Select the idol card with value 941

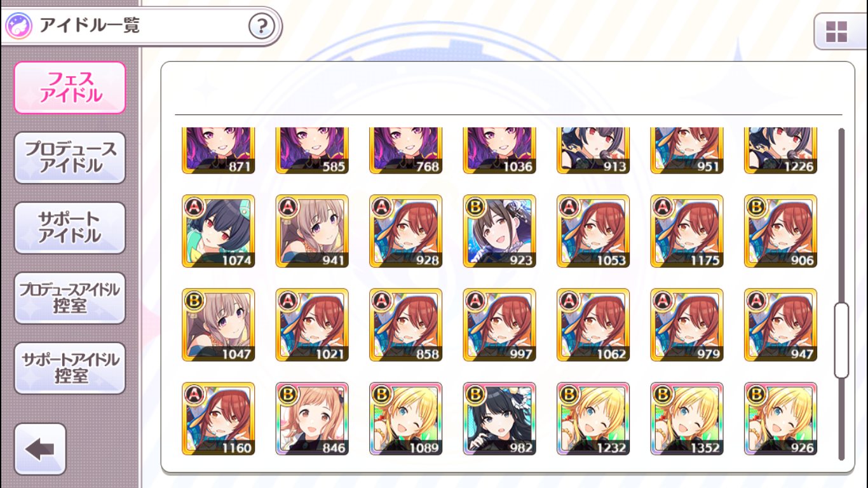[x=312, y=231]
